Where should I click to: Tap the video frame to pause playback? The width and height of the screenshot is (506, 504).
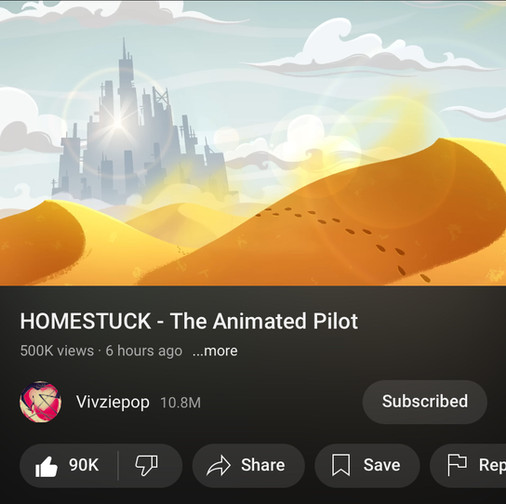coord(253,143)
